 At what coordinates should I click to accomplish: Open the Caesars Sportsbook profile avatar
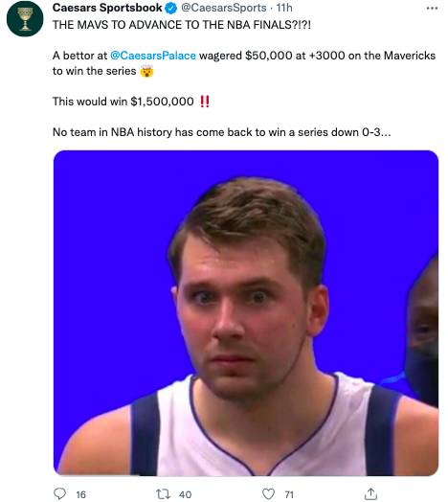click(25, 18)
